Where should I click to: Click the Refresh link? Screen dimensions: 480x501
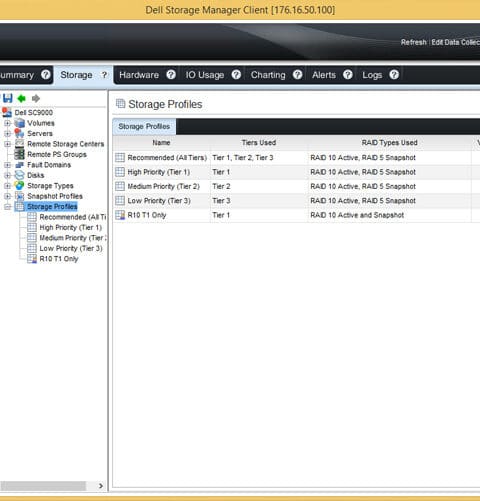[x=414, y=42]
